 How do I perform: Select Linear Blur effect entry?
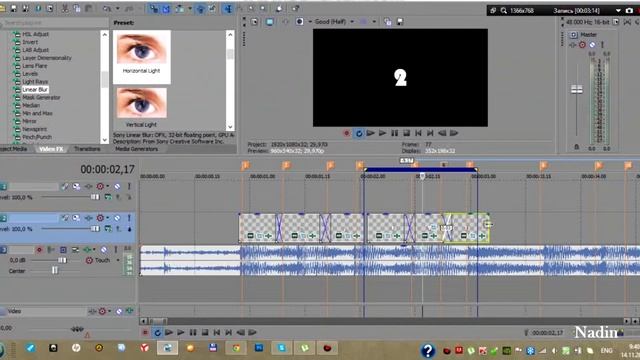(35, 89)
